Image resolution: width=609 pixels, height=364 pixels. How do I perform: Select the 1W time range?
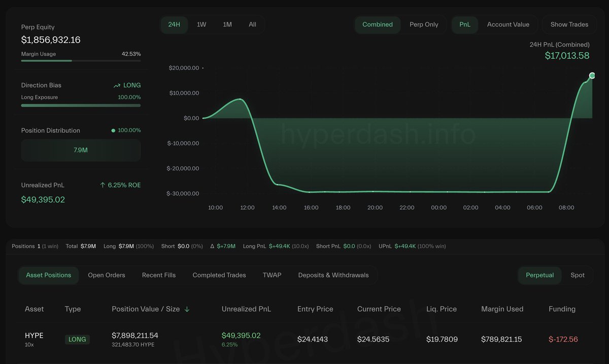pos(201,24)
